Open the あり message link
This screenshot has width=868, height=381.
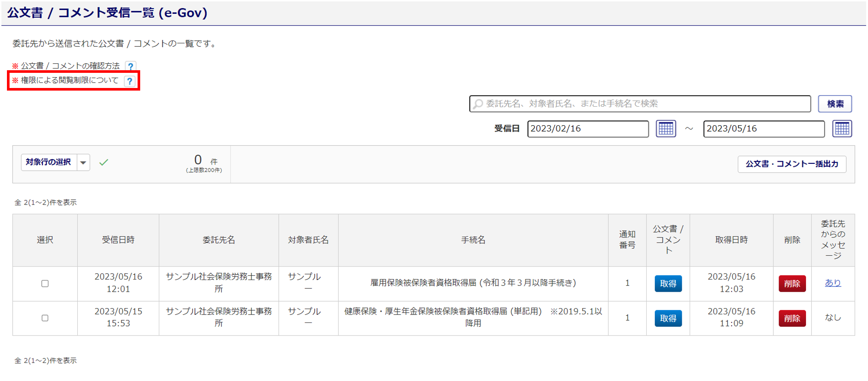point(832,283)
